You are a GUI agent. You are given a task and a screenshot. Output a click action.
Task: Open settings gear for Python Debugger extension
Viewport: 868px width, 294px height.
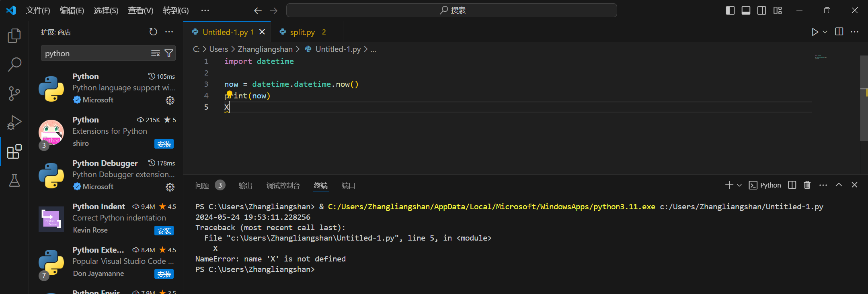[x=170, y=187]
